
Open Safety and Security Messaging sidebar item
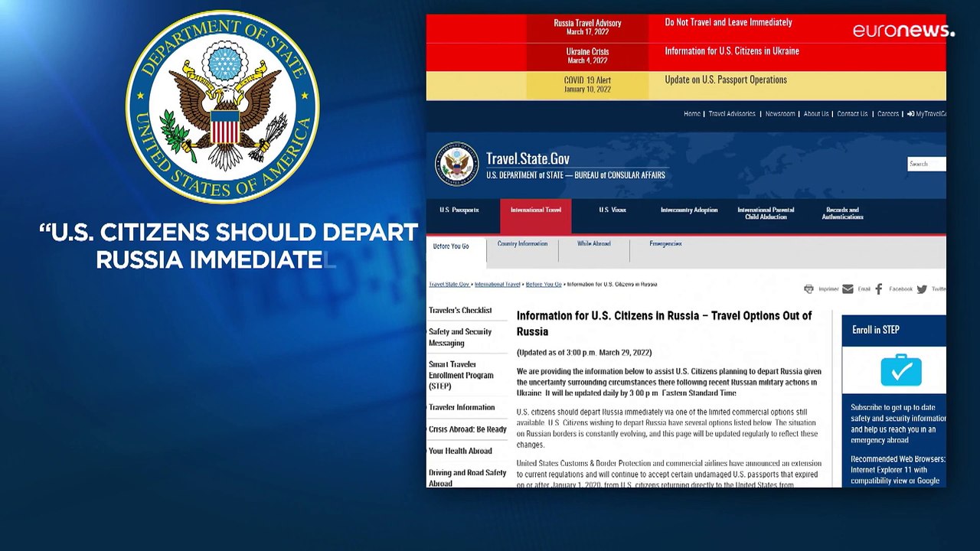(x=460, y=337)
